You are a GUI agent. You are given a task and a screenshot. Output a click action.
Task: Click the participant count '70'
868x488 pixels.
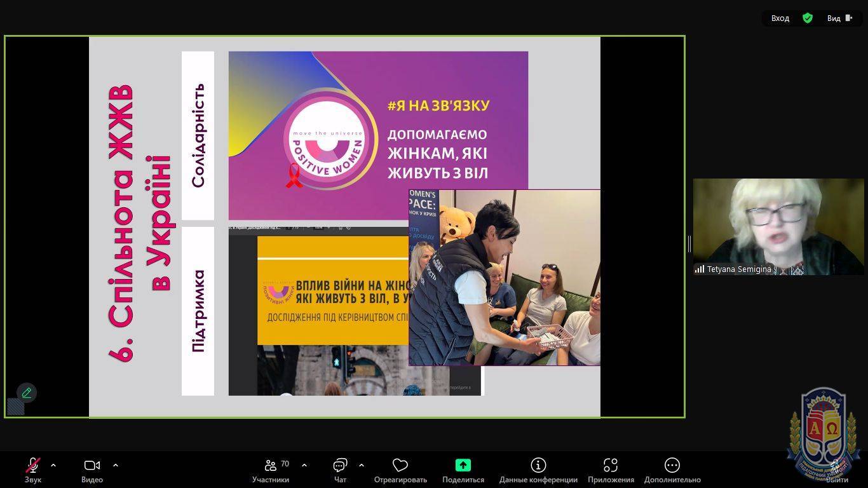point(285,464)
